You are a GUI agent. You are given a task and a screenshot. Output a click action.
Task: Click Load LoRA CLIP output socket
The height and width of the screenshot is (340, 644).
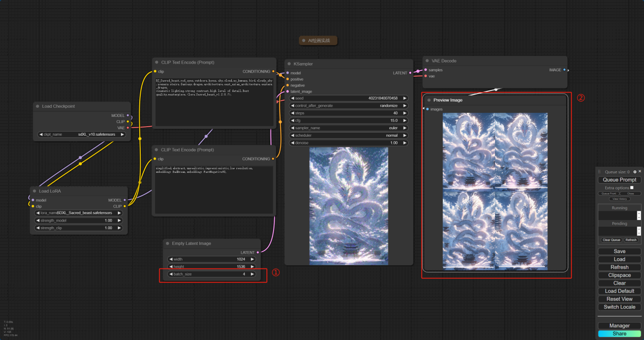tap(125, 206)
